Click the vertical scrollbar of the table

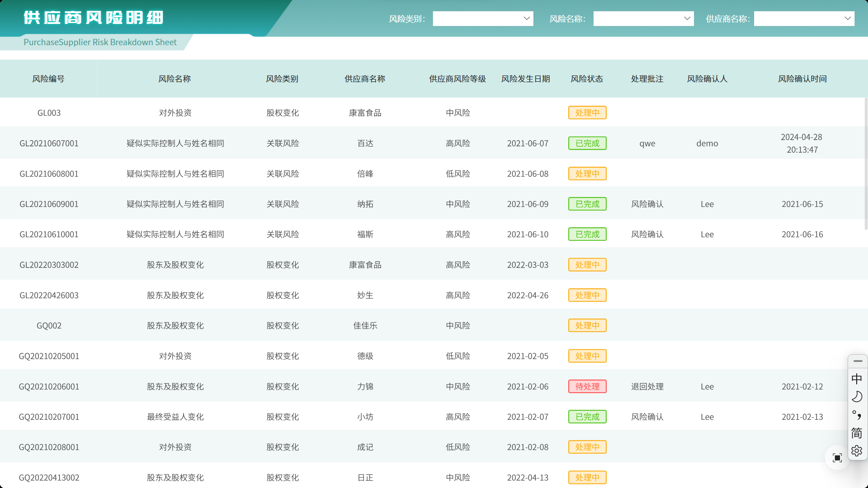pos(866,163)
